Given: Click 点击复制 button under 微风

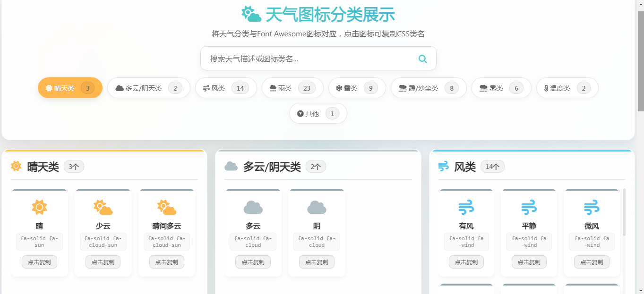Looking at the screenshot, I should (592, 262).
